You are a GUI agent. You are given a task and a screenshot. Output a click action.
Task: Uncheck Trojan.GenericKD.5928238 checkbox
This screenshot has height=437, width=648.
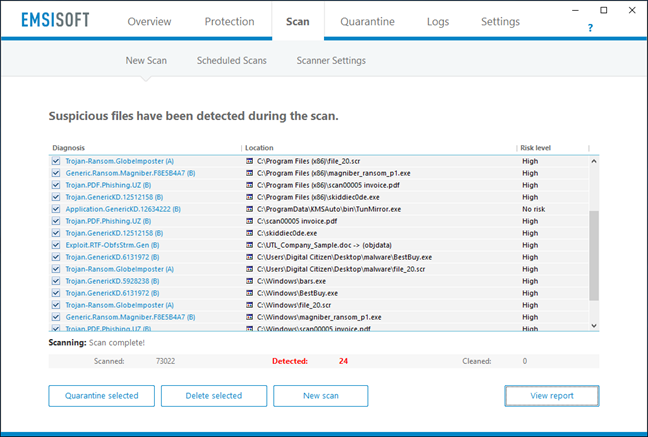56,281
